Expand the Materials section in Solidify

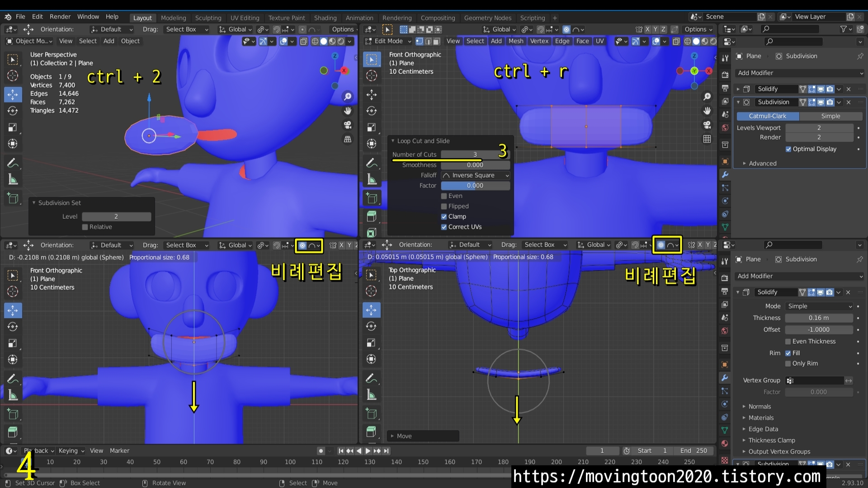[761, 418]
